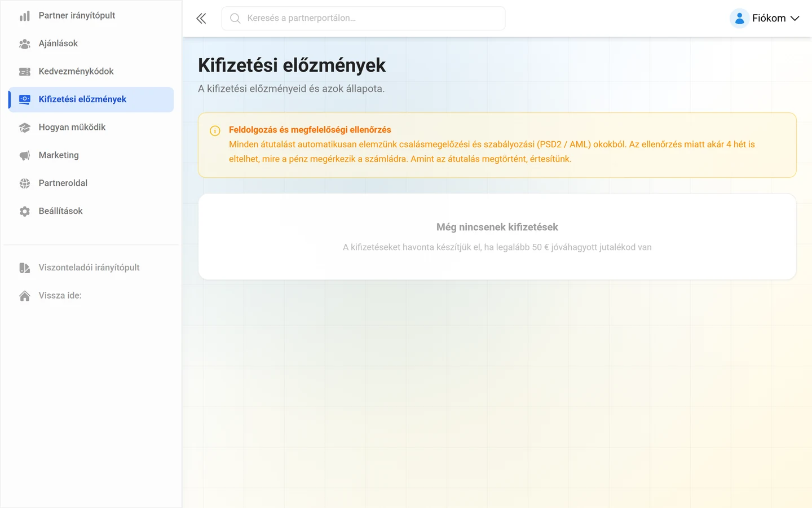Click the house icon beside Vissza ide:
This screenshot has width=812, height=508.
point(25,296)
